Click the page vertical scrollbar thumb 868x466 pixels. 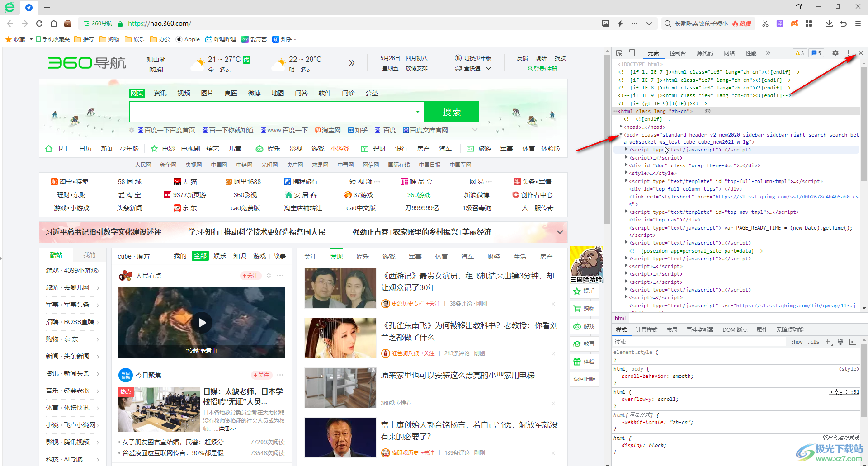tap(607, 139)
